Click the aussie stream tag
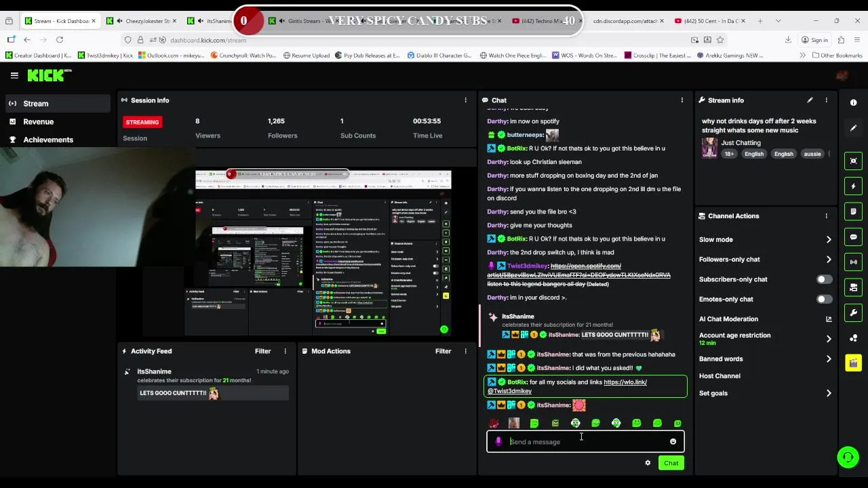 [812, 154]
